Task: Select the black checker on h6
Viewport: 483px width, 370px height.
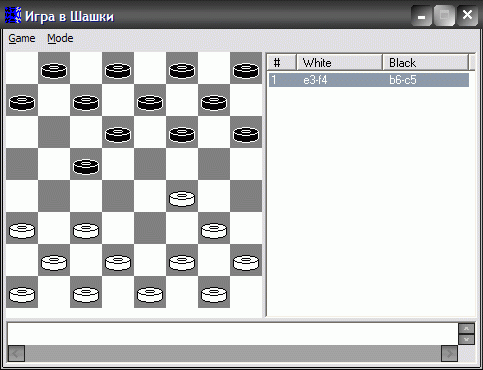Action: (x=246, y=134)
